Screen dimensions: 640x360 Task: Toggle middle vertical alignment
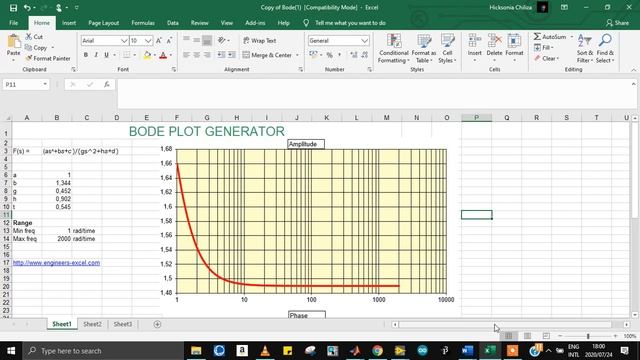(196, 40)
